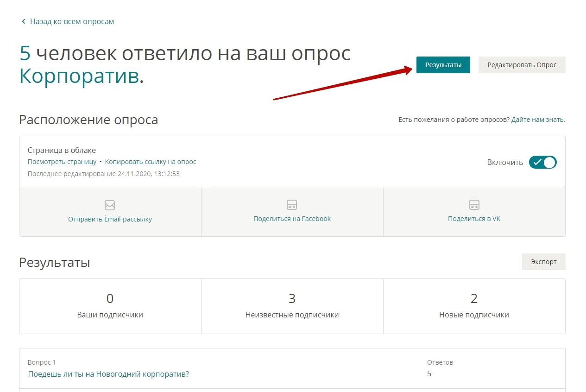
Task: Open 'Посмотреть страницу' link
Action: pos(62,162)
